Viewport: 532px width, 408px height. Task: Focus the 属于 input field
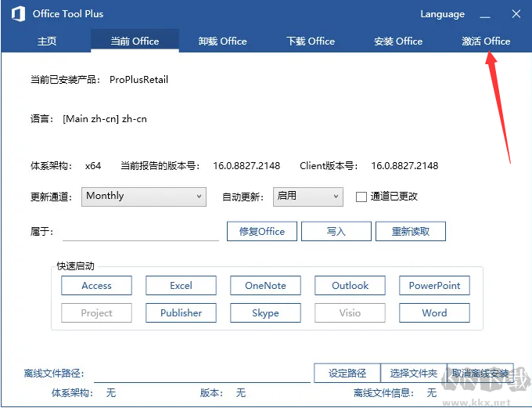pyautogui.click(x=141, y=232)
